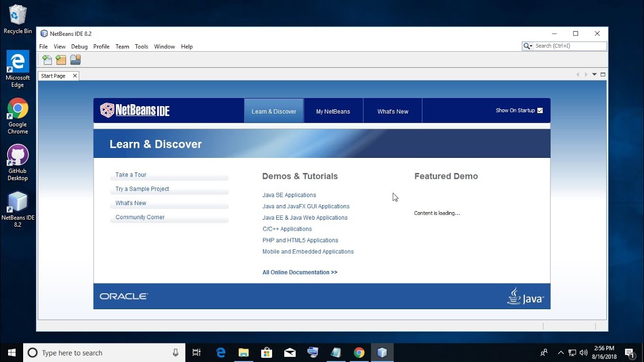
Task: Open Microsoft Store from the taskbar
Action: coord(267,352)
